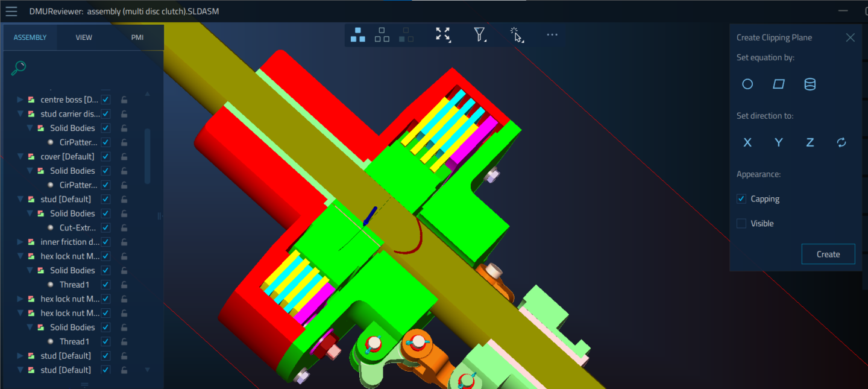Viewport: 868px width, 389px height.
Task: Enable the Visible option for the clipping plane
Action: pyautogui.click(x=741, y=223)
